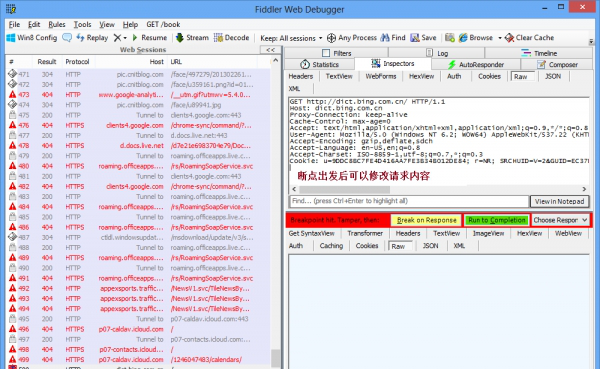The height and width of the screenshot is (383, 600).
Task: Click the Remove X toolbar icon
Action: click(117, 38)
